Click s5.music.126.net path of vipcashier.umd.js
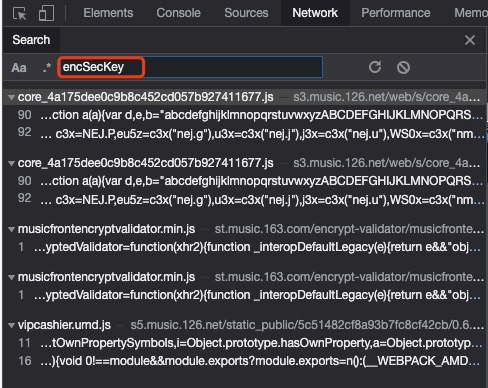The image size is (488, 388). click(x=307, y=325)
